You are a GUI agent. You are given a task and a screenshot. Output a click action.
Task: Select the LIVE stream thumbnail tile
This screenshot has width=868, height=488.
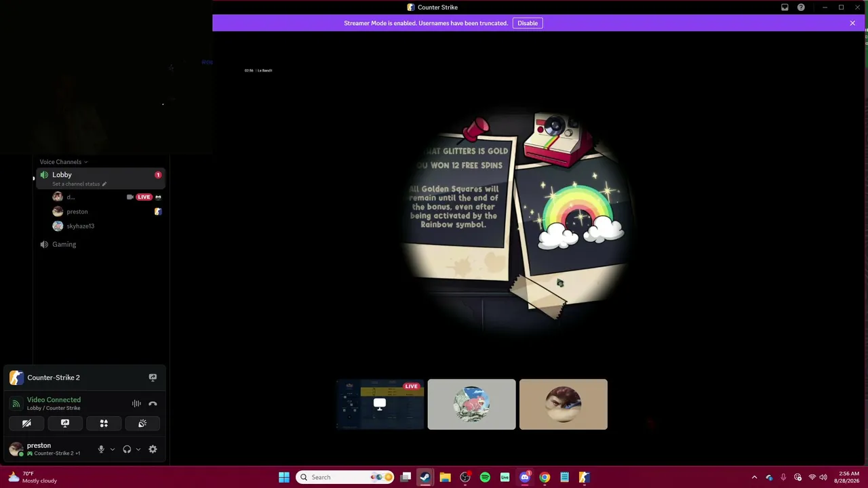[x=380, y=405]
